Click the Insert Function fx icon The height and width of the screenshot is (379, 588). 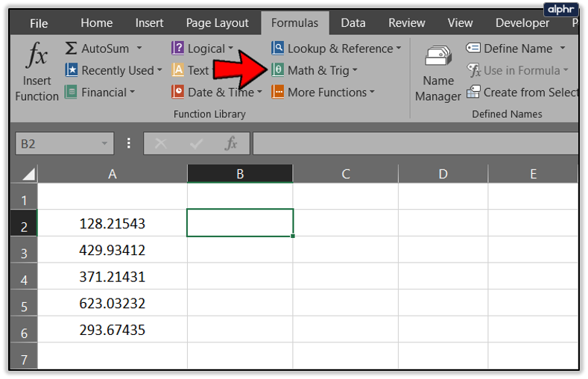[x=37, y=55]
